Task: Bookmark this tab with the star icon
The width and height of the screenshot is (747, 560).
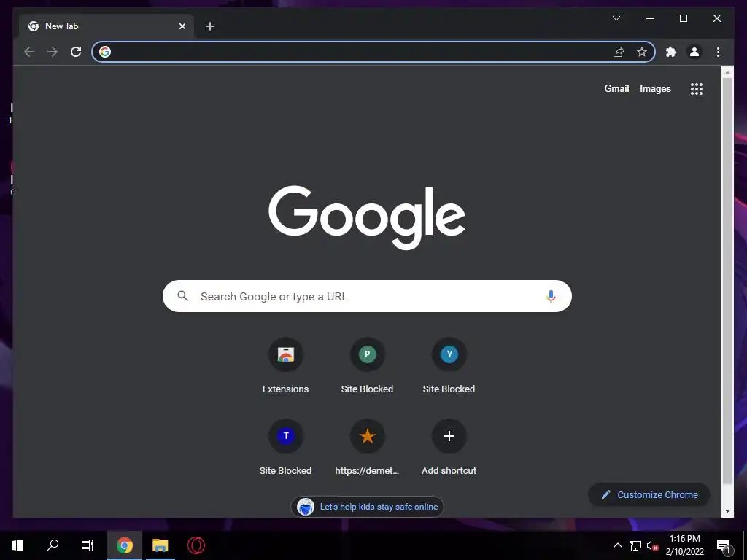Action: 642,52
